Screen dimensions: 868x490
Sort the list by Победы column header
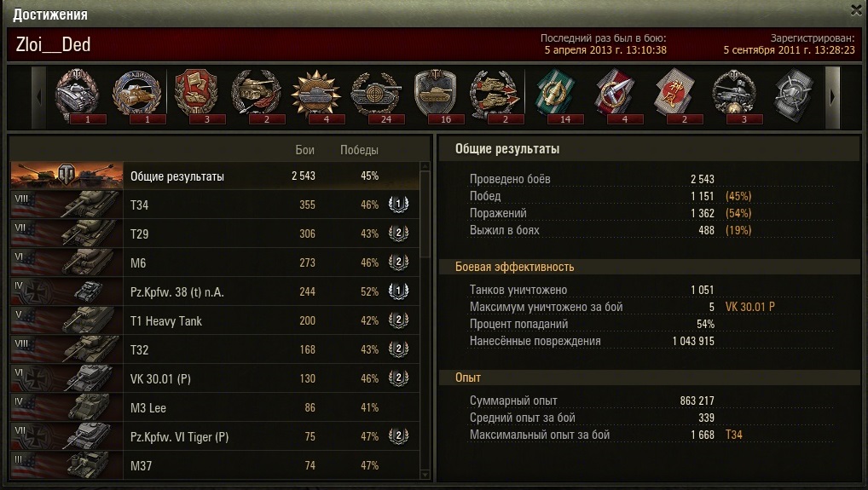(x=359, y=150)
